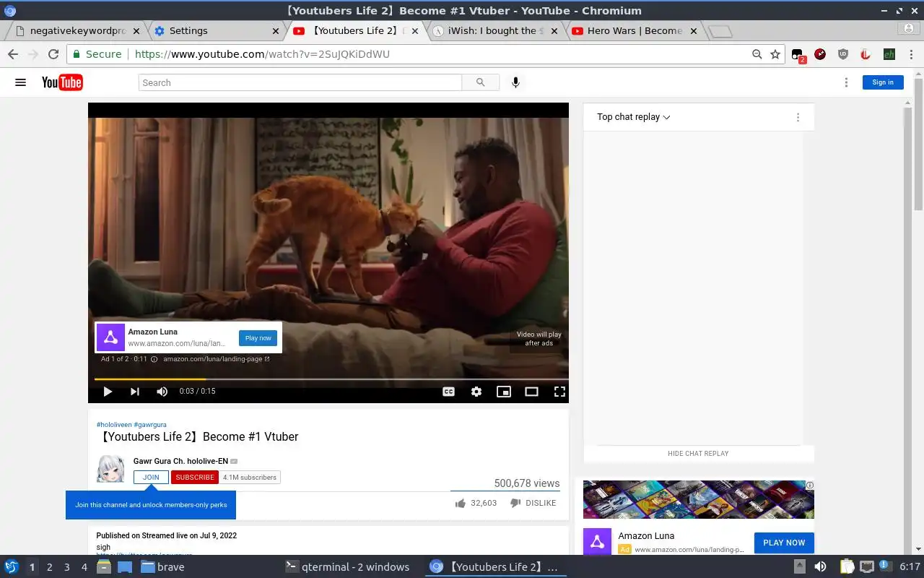This screenshot has width=924, height=578.
Task: Open the zoom indicator in address bar
Action: coord(757,54)
